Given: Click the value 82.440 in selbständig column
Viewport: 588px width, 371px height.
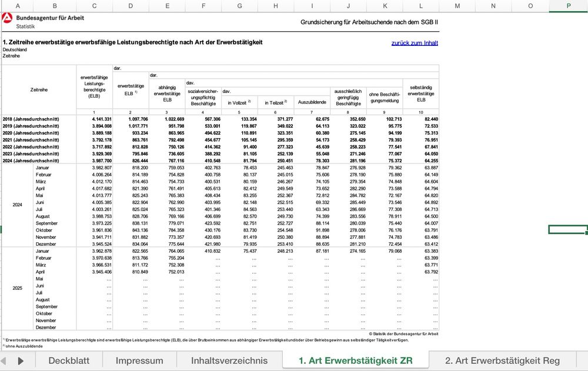Looking at the screenshot, I should [x=431, y=119].
